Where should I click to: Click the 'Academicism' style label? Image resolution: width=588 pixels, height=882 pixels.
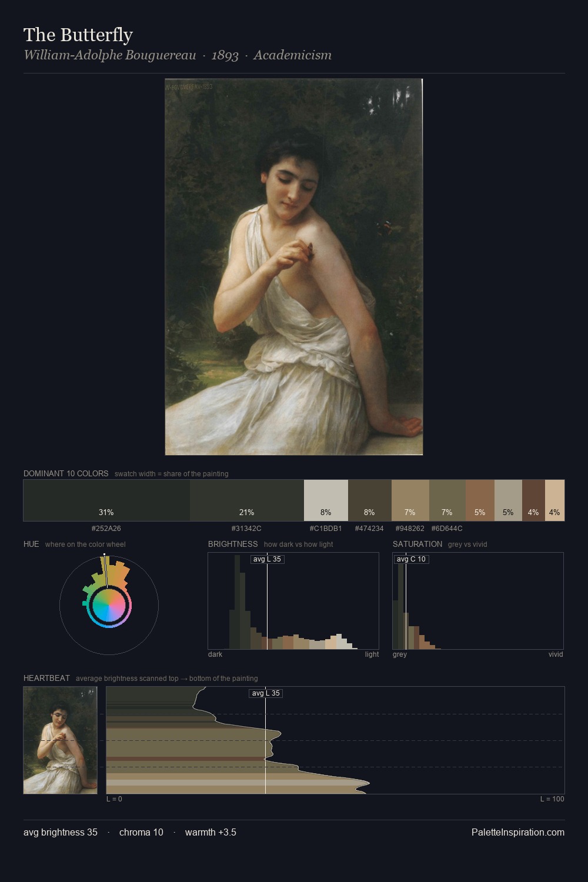(293, 55)
